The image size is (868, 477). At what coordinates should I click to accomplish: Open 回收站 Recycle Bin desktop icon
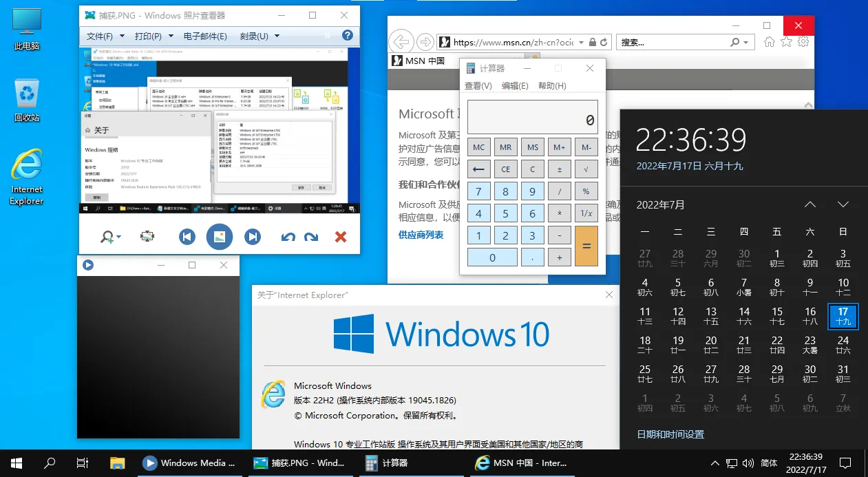coord(27,100)
